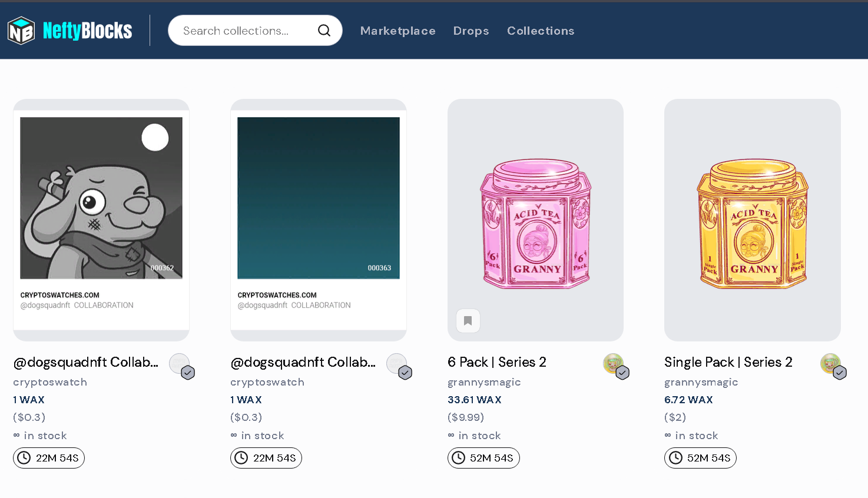Select the yellow Acid Tea Granny tin image

coord(753,223)
